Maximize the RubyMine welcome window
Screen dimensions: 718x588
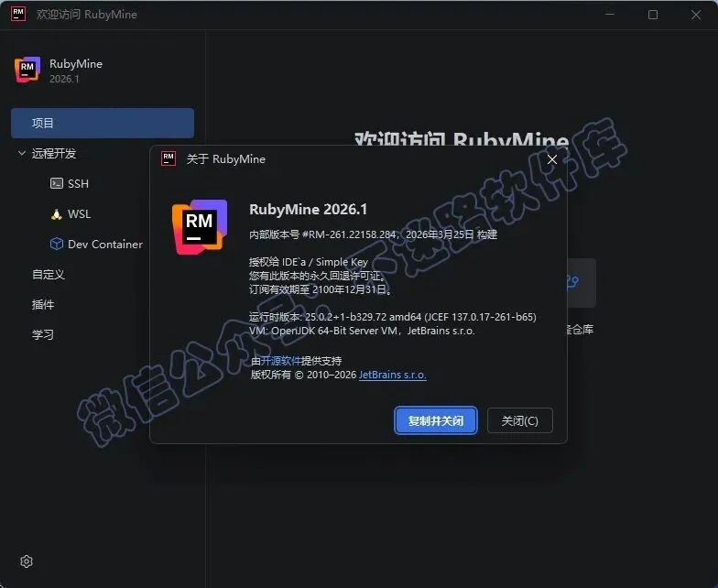(x=653, y=15)
